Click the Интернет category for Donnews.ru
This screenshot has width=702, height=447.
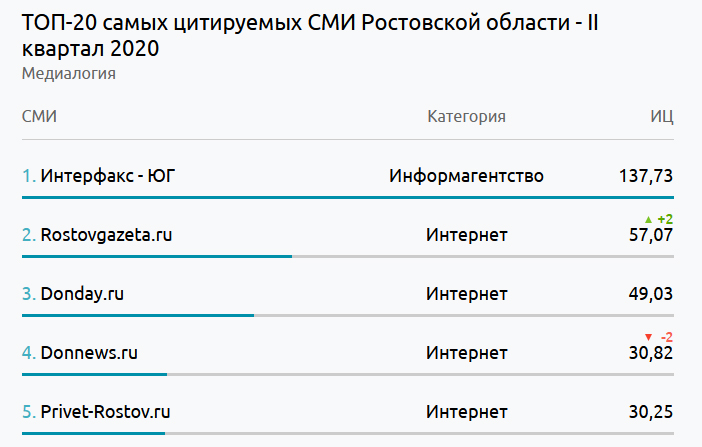point(466,353)
